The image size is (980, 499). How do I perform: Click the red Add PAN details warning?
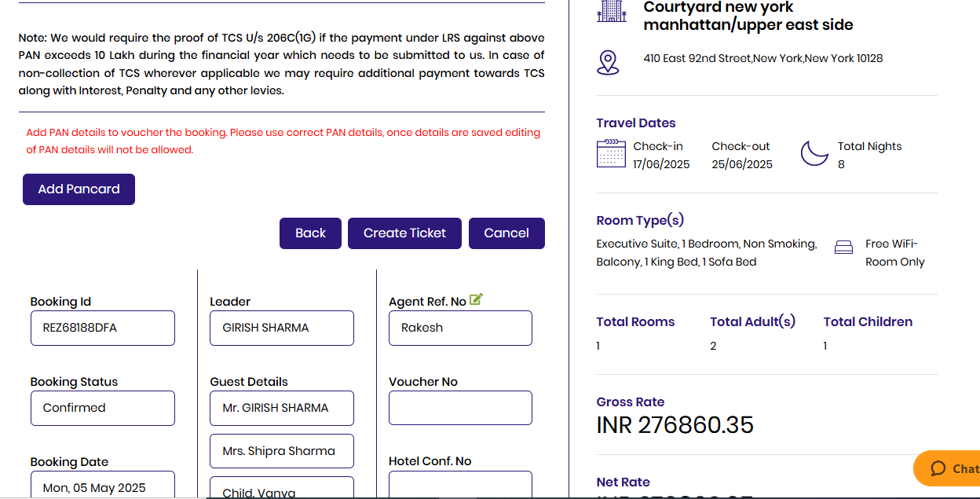(283, 141)
